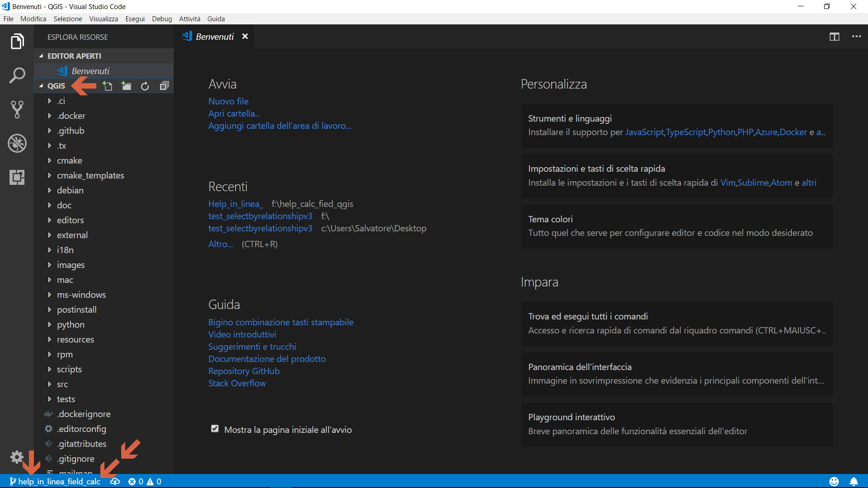Open the Debug menu
This screenshot has height=488, width=868.
tap(162, 19)
